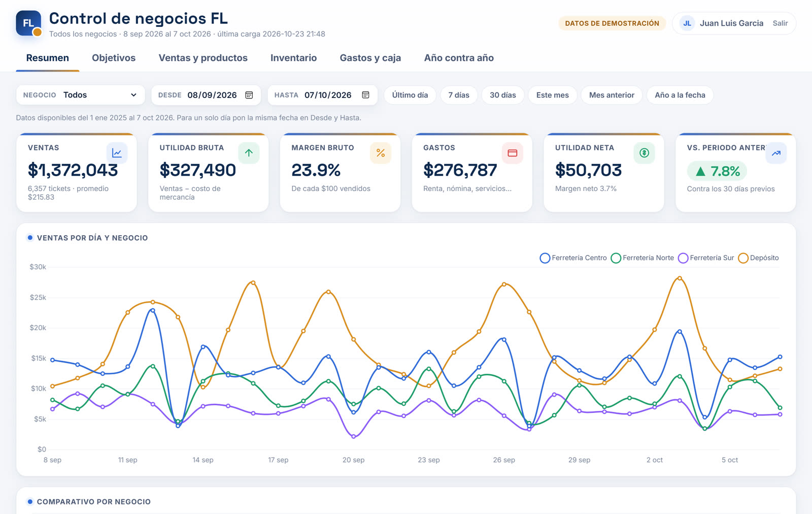812x514 pixels.
Task: Click the Comparativo por negocio section heading
Action: (x=94, y=502)
